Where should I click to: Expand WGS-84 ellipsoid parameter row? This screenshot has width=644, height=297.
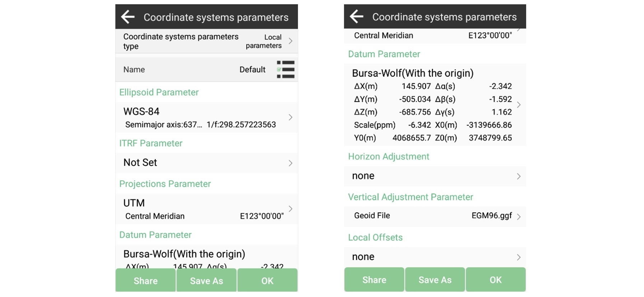click(290, 117)
